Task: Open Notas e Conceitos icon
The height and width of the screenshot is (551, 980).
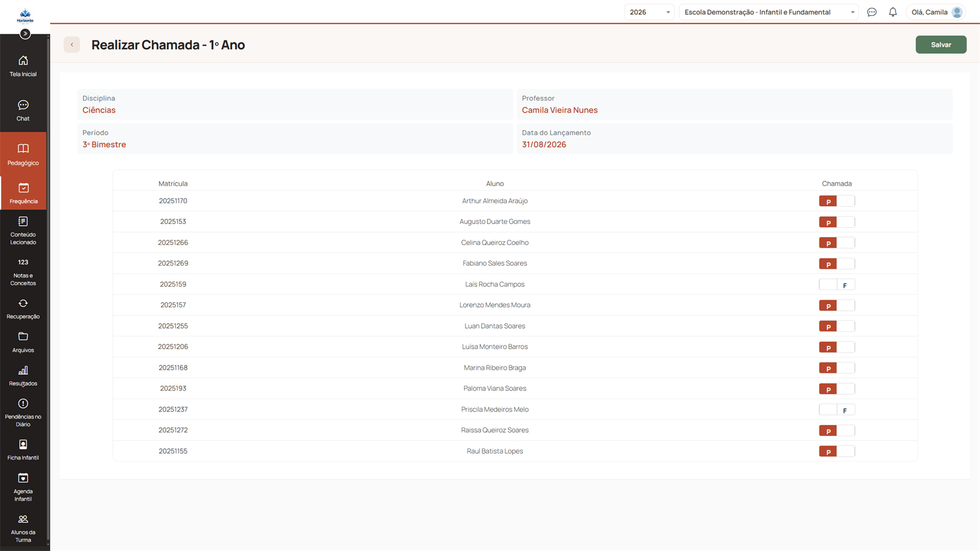Action: 23,262
